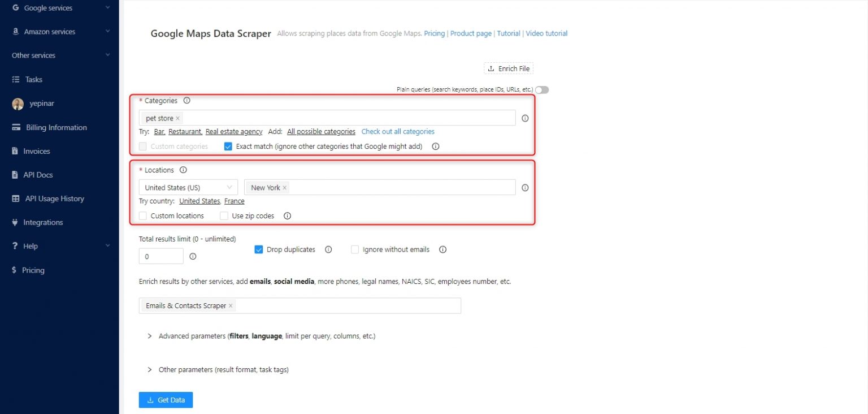Uncheck the Exact match checkbox
This screenshot has height=414, width=868.
point(228,146)
